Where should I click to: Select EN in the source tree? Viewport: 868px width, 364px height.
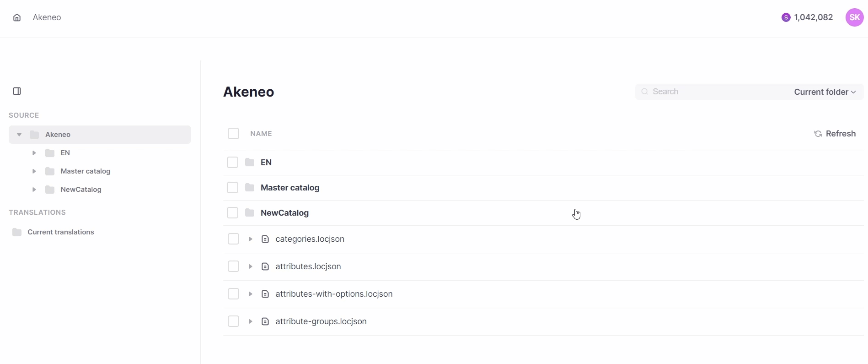tap(65, 153)
